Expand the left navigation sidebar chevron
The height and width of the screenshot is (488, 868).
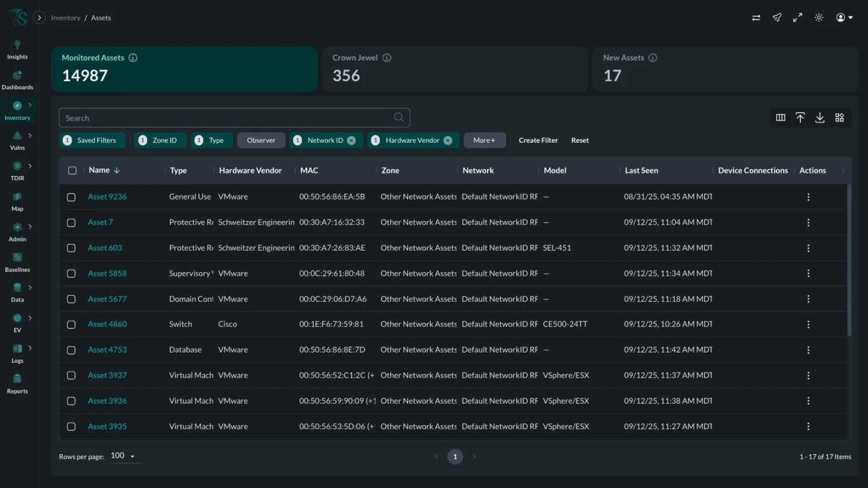pos(39,18)
